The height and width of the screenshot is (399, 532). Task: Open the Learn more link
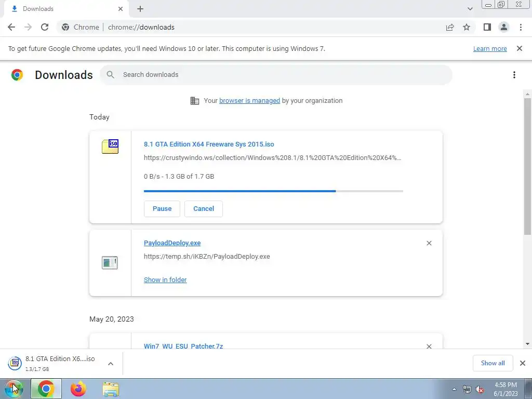(490, 49)
